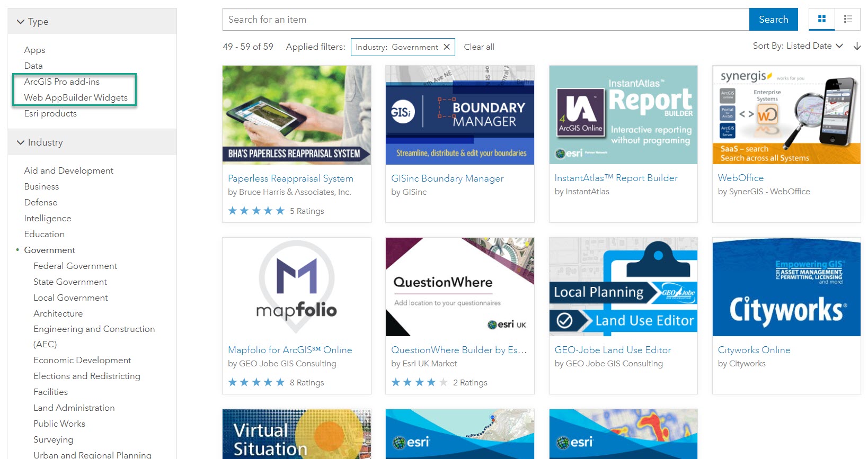This screenshot has height=459, width=868.
Task: Open Local Planning Land Use Editor thumbnail
Action: coord(623,287)
